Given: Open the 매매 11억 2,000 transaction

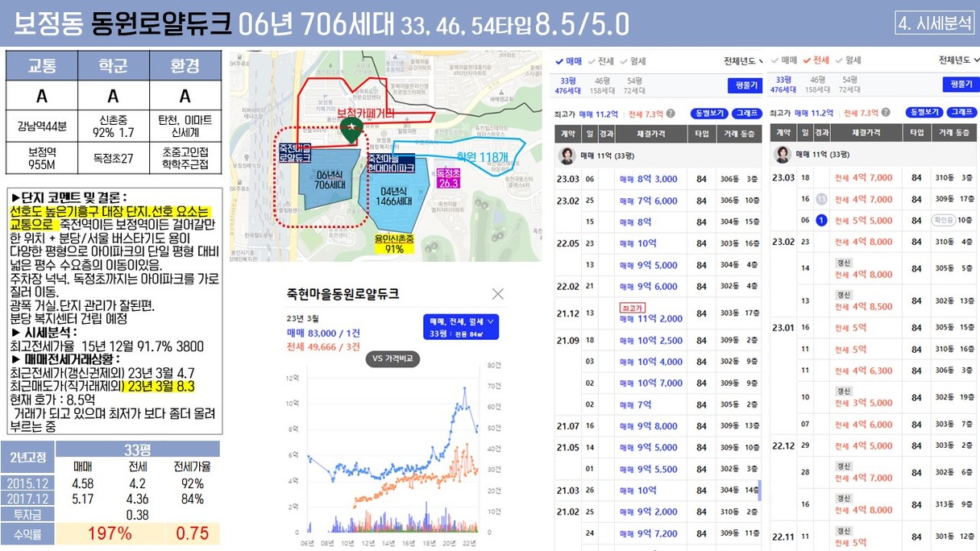Looking at the screenshot, I should [x=650, y=318].
